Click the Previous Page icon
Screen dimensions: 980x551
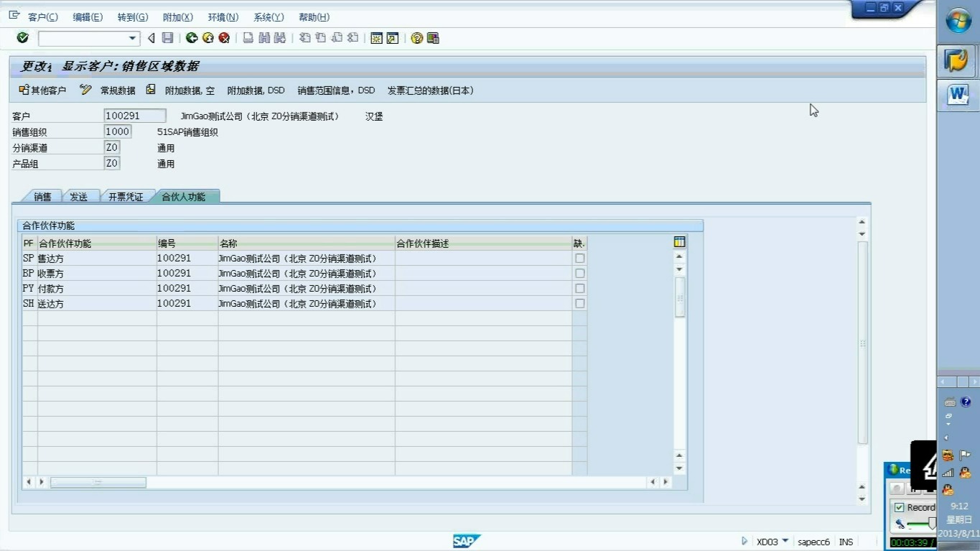[321, 38]
